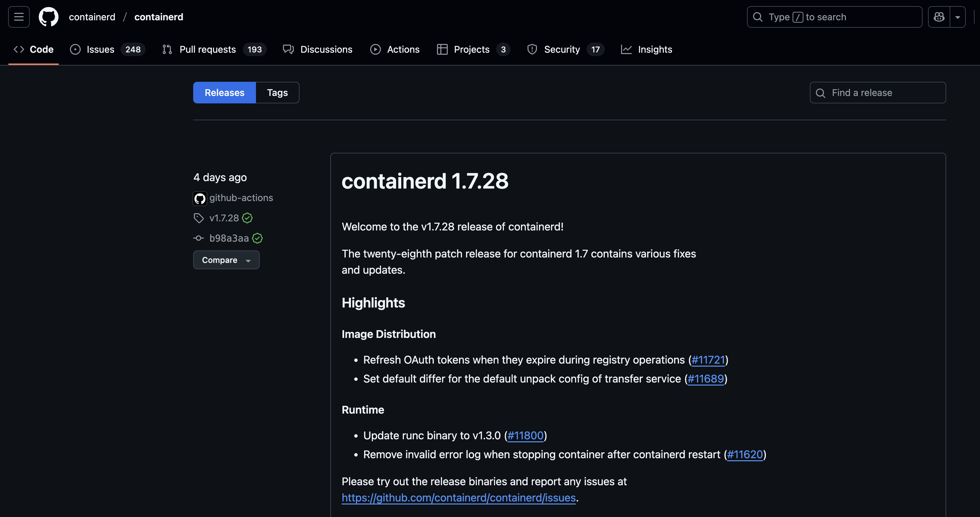The width and height of the screenshot is (980, 517).
Task: Open pull request link #11721
Action: click(708, 360)
